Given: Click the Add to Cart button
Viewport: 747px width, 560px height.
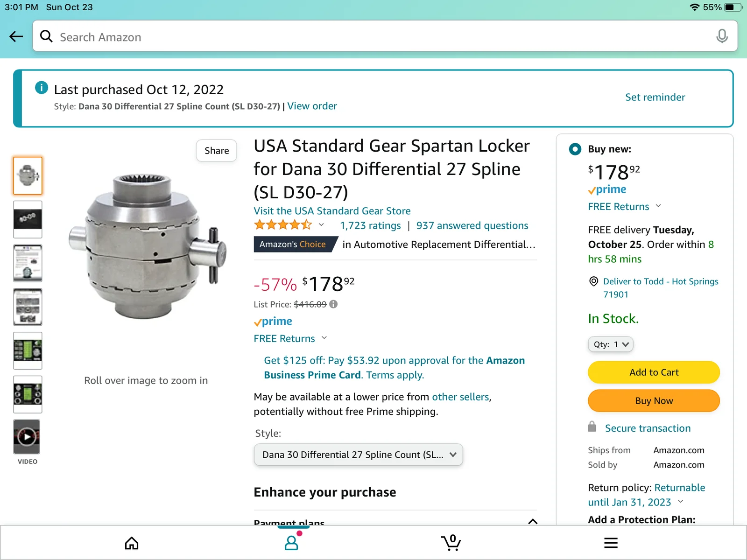Looking at the screenshot, I should pos(654,372).
